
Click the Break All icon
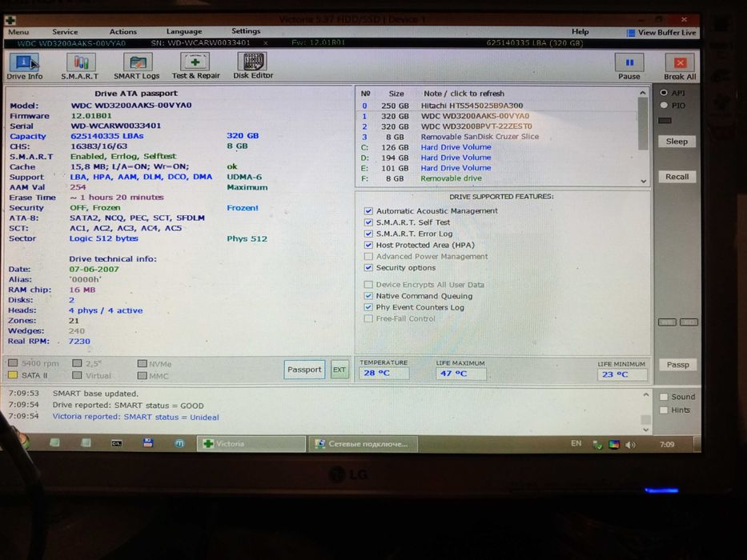pos(680,63)
